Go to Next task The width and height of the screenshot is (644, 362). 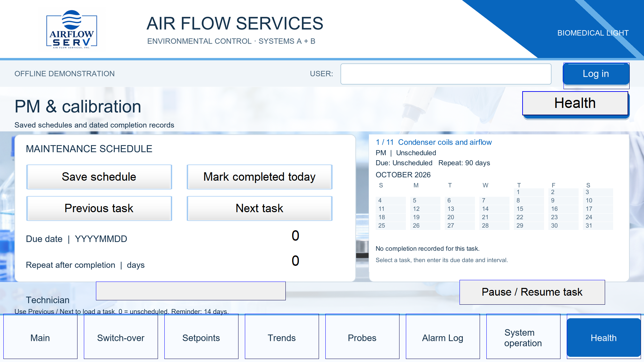click(x=259, y=208)
